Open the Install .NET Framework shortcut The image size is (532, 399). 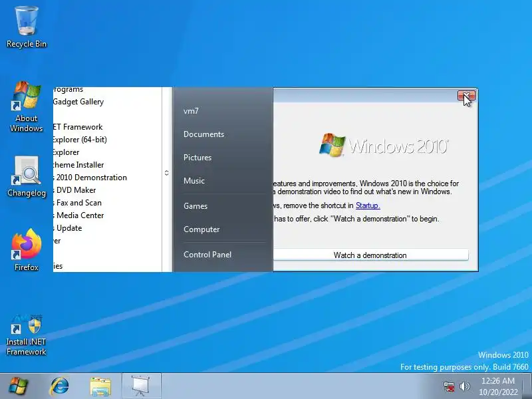click(27, 335)
